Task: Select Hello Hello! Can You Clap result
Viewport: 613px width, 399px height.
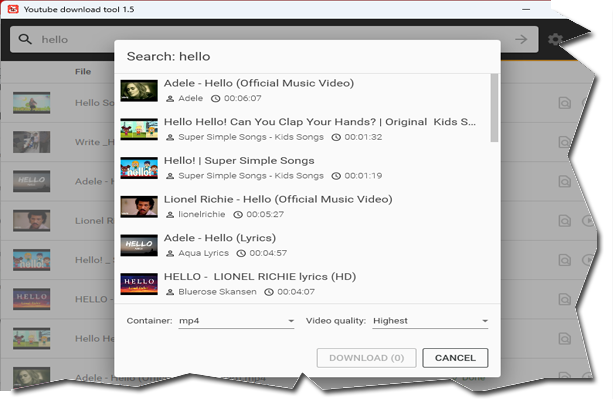Action: (x=303, y=129)
